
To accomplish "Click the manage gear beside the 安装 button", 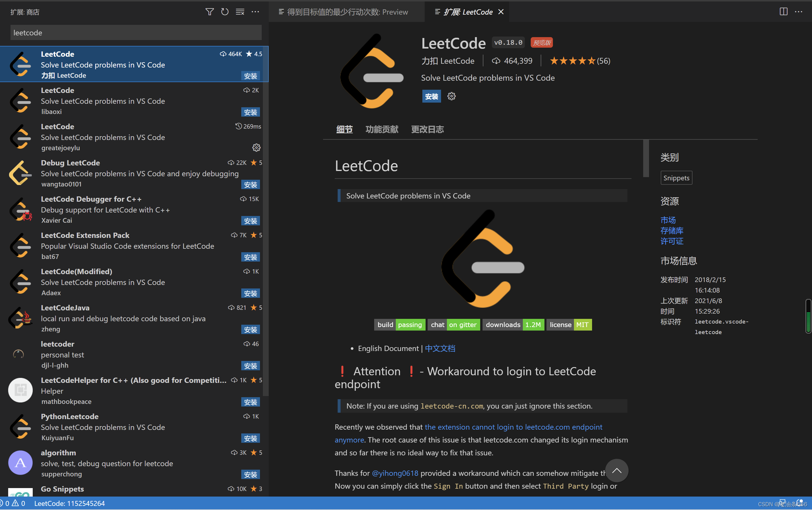I will pos(451,96).
